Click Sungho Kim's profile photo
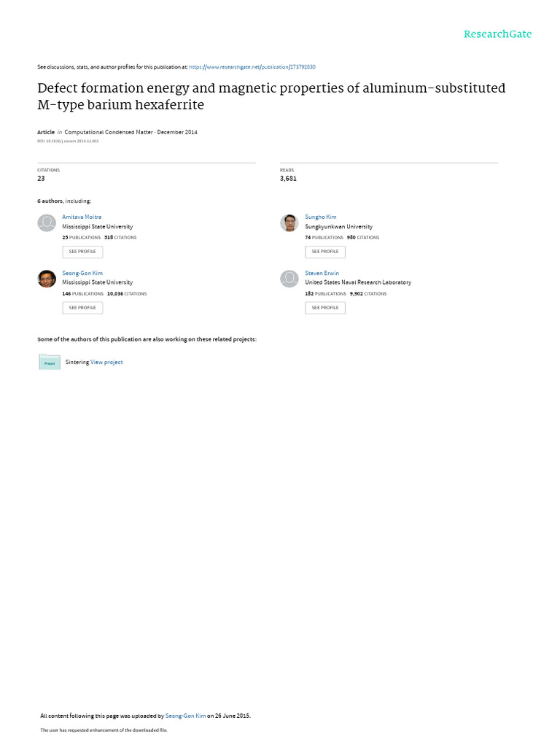 [289, 223]
